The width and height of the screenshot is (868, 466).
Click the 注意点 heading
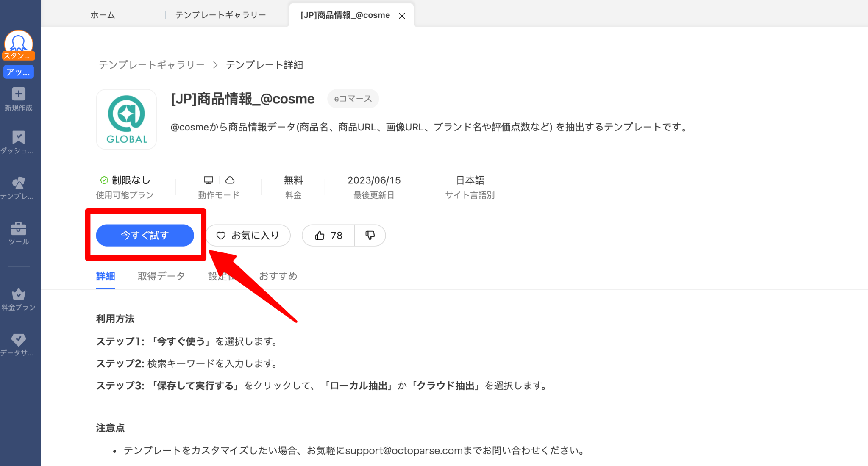pyautogui.click(x=110, y=428)
